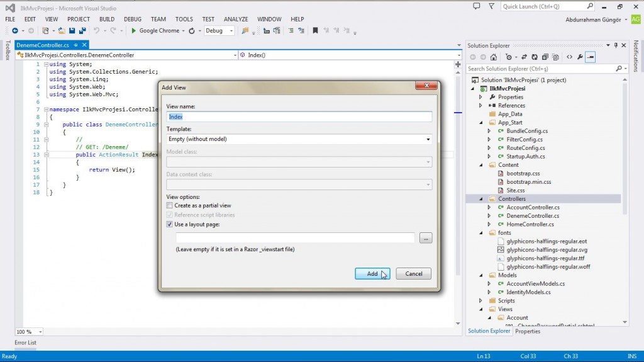Screen dimensions: 644x362
Task: Start debugging with the green play icon
Action: pyautogui.click(x=134, y=30)
